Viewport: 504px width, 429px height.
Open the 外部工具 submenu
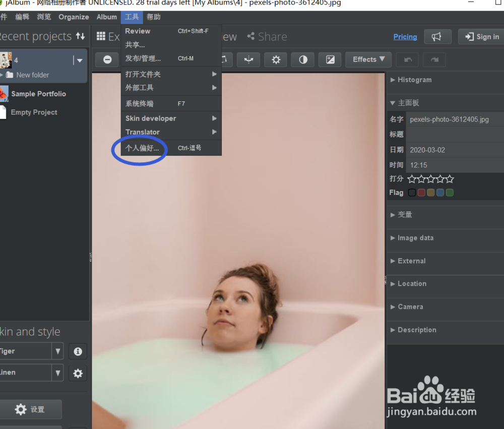coord(171,88)
